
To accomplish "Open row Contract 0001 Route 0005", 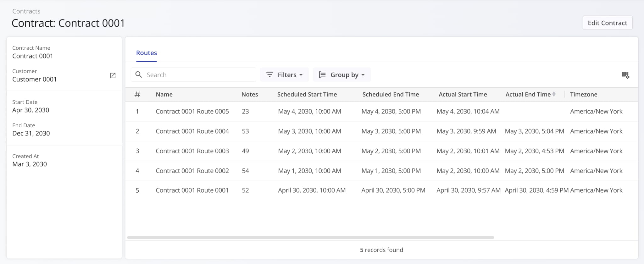I will pos(192,111).
